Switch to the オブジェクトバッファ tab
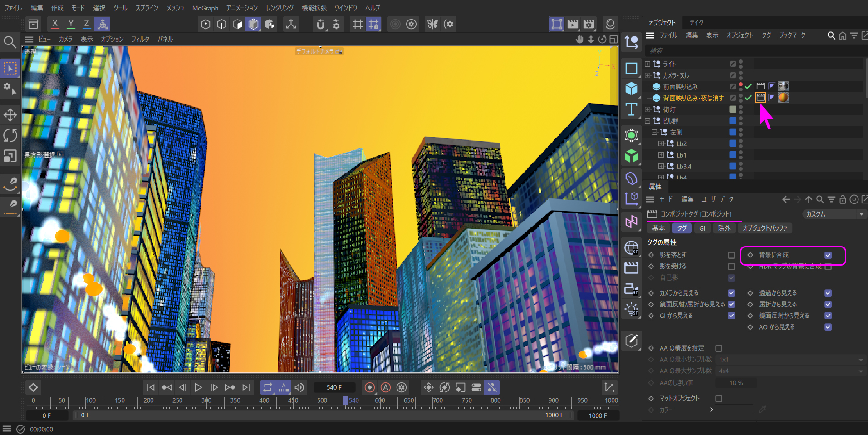The image size is (868, 435). pos(765,228)
